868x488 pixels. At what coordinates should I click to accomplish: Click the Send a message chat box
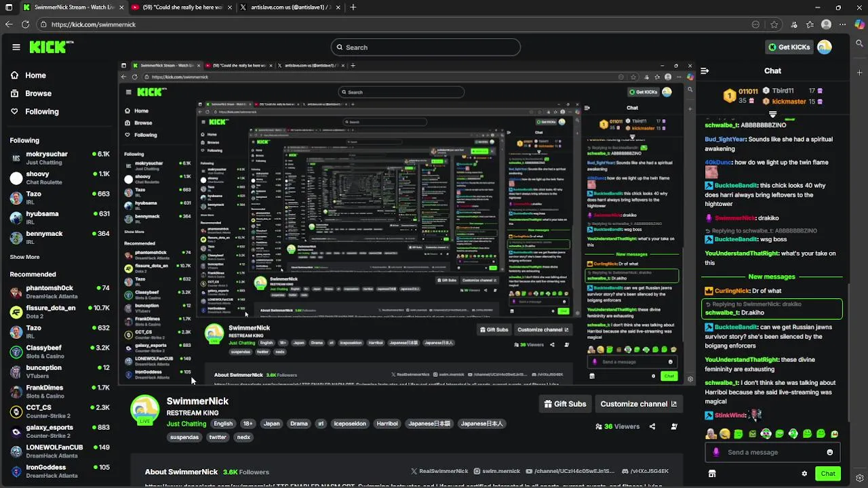pyautogui.click(x=772, y=452)
